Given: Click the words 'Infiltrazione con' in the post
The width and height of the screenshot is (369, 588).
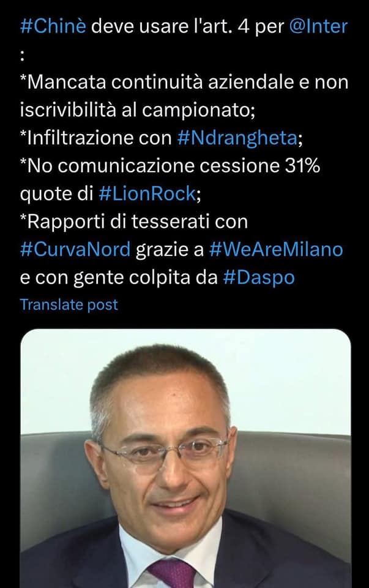Looking at the screenshot, I should 99,138.
